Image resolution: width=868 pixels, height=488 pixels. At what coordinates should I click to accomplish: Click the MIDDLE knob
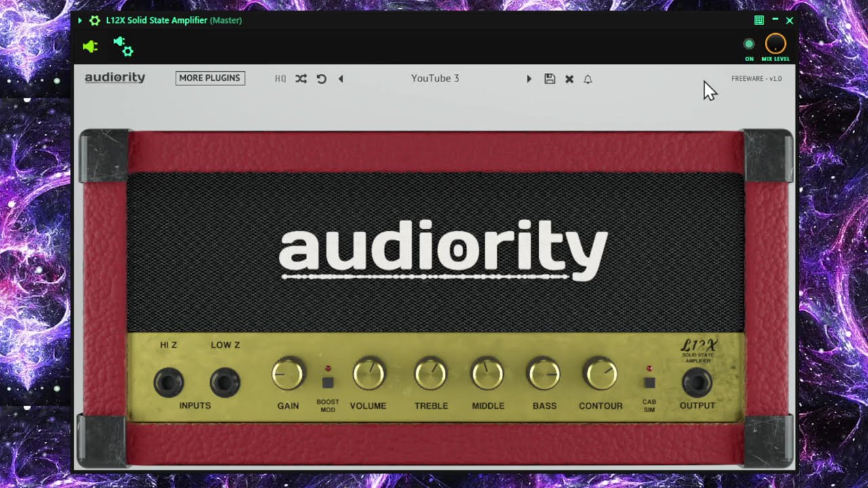click(488, 374)
